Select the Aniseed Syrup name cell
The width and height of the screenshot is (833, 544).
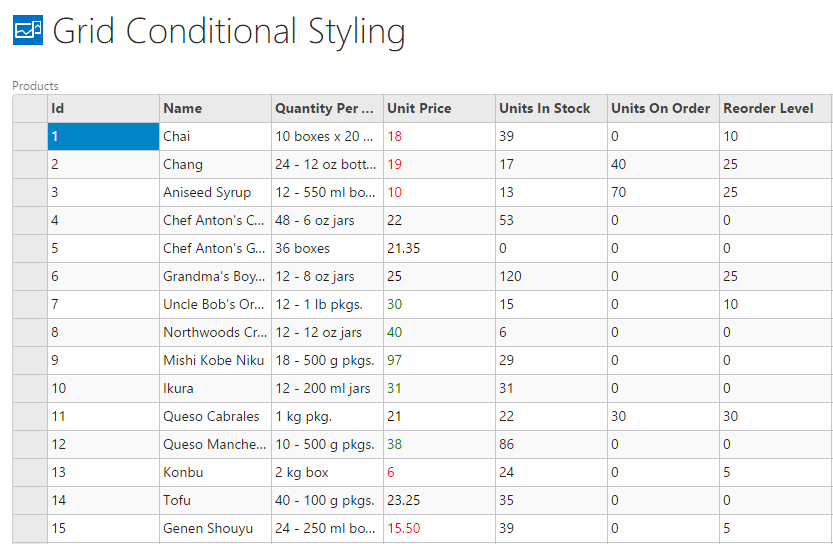coord(215,192)
